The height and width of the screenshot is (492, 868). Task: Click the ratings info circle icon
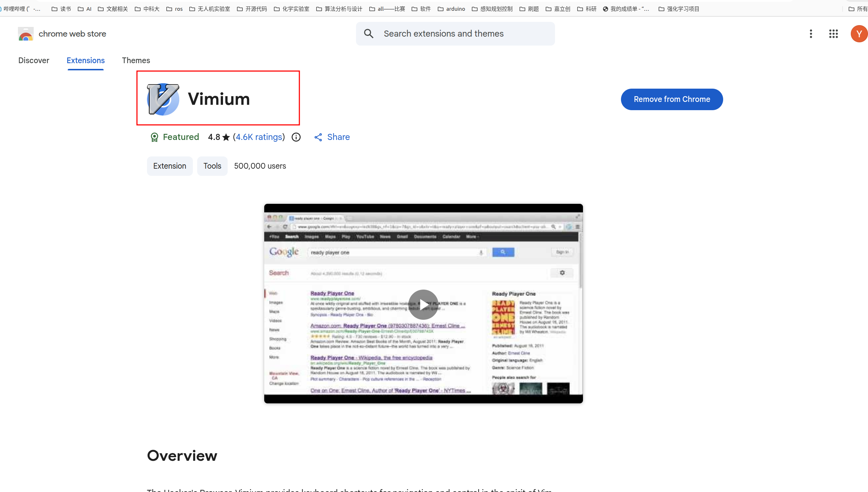point(296,137)
